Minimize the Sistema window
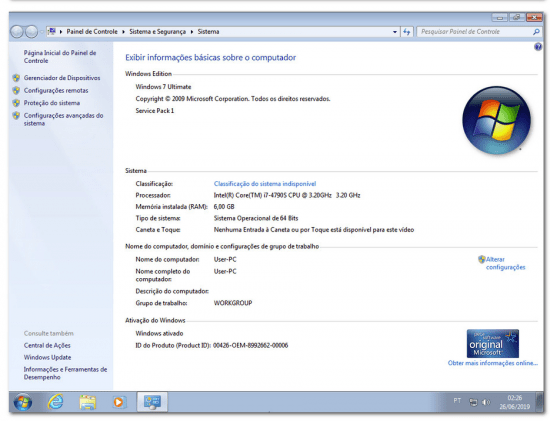Image resolution: width=550 pixels, height=421 pixels. [499, 18]
